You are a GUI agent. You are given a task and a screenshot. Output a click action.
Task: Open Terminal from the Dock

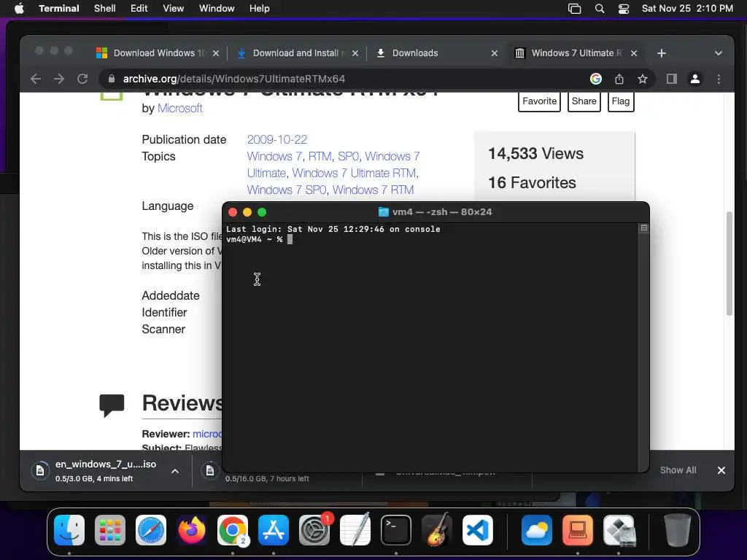(396, 530)
